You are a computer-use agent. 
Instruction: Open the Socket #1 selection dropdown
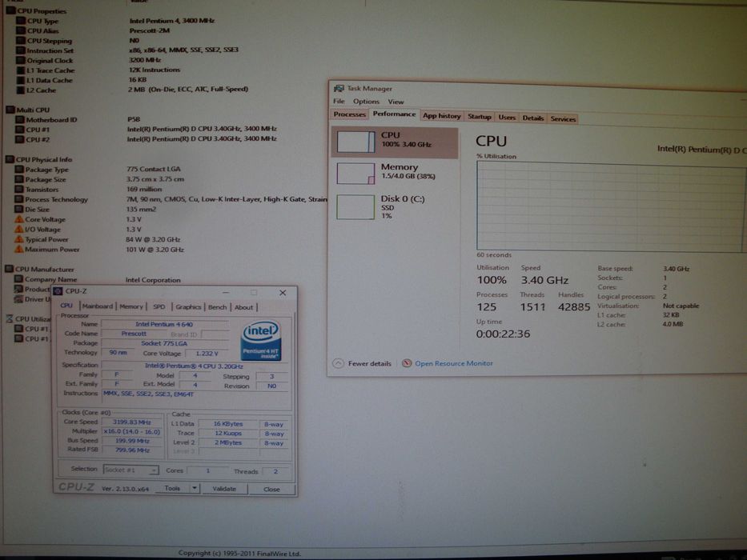tap(130, 470)
